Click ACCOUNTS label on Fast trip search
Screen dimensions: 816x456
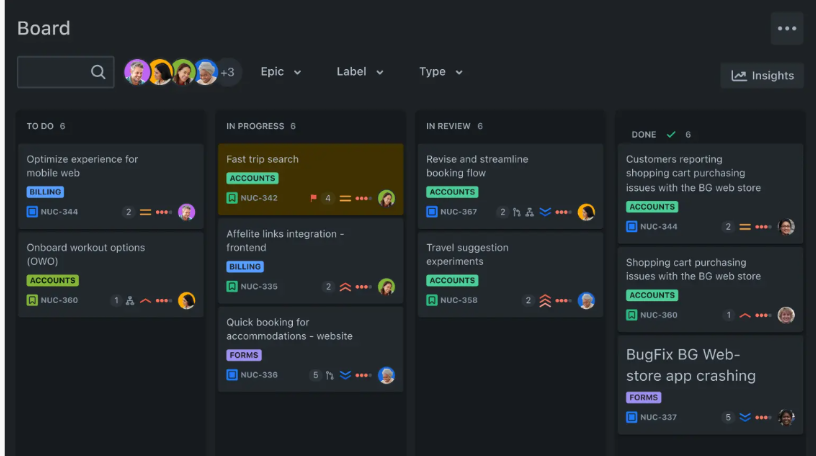point(252,178)
